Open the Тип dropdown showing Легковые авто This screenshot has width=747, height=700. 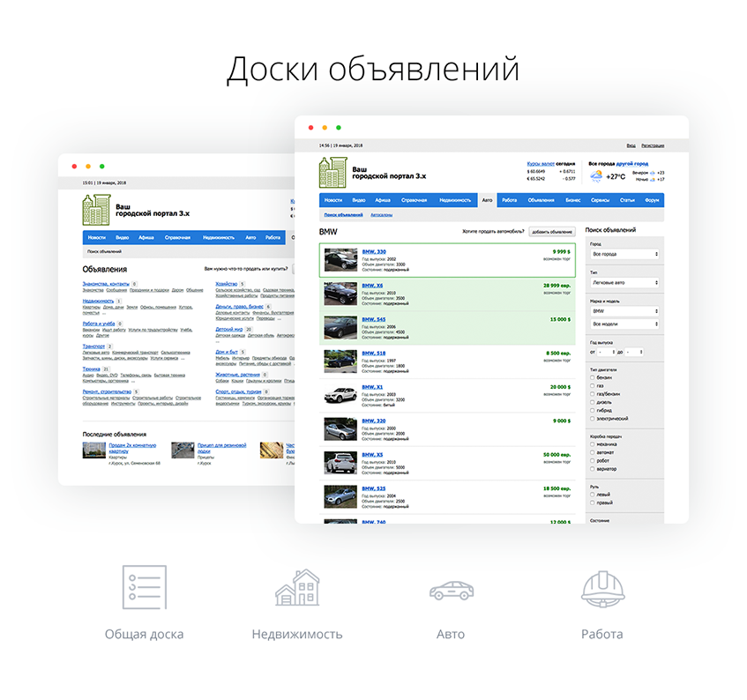pos(624,283)
